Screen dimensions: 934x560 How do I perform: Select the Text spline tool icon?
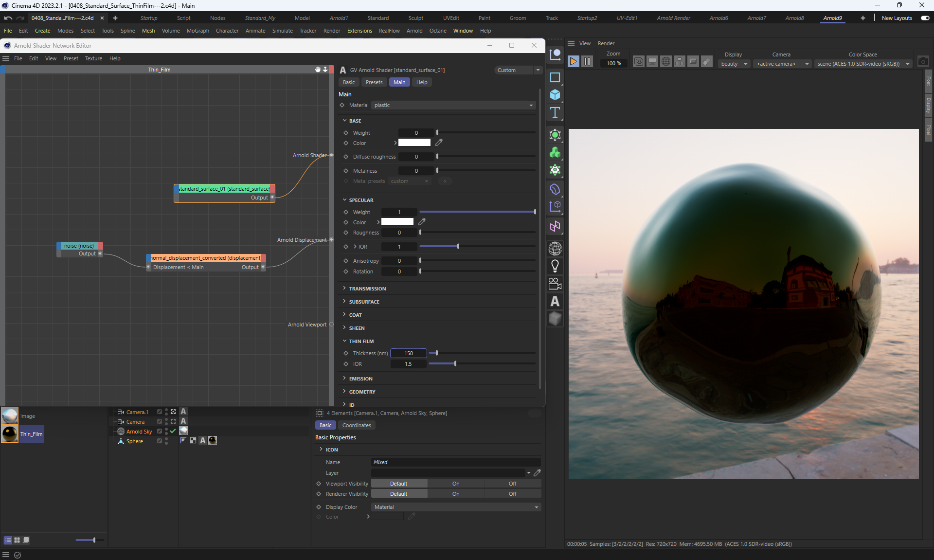555,113
